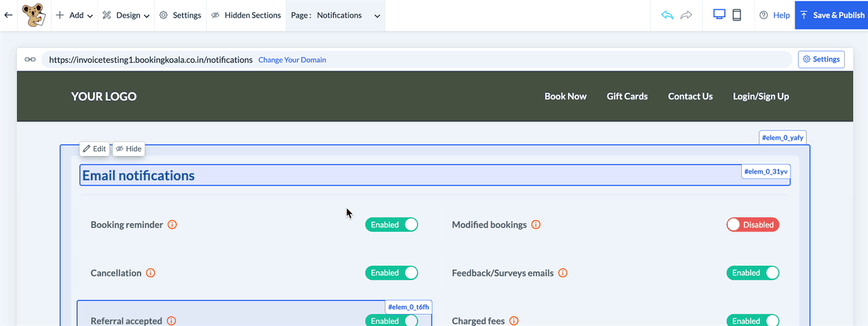Click the redo arrow icon

pyautogui.click(x=686, y=15)
